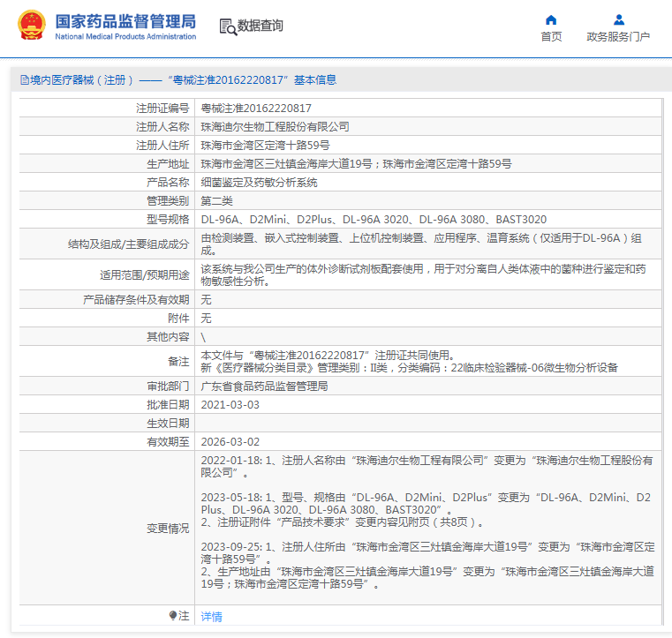Select 珠海迪尔生物工程股份有限公司 registrant name
This screenshot has width=672, height=638.
276,127
